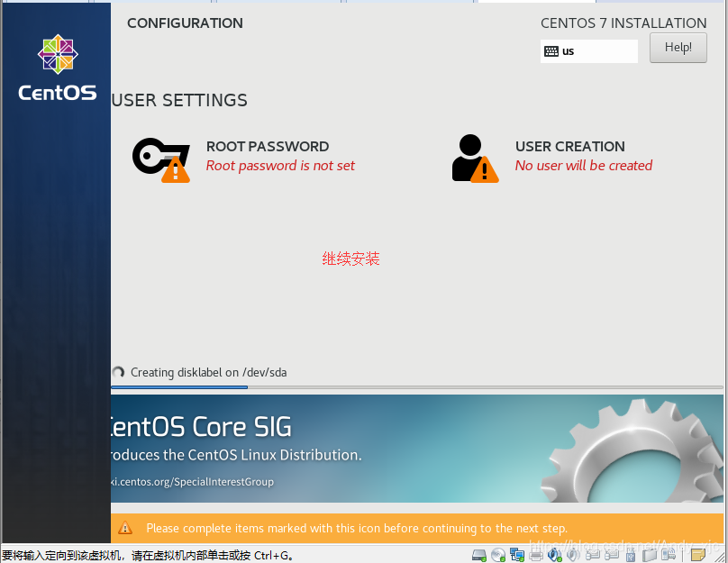This screenshot has height=563, width=728.
Task: Click the keyboard icon beside us
Action: coord(551,51)
